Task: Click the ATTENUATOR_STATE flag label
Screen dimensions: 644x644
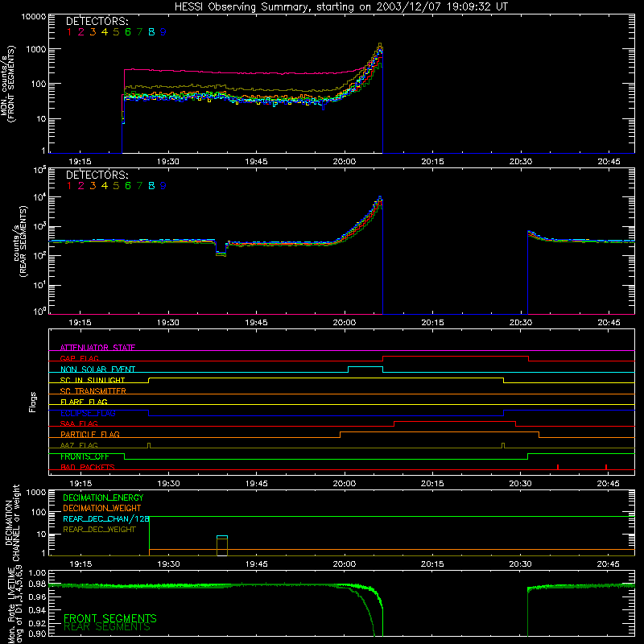Action: (x=97, y=348)
